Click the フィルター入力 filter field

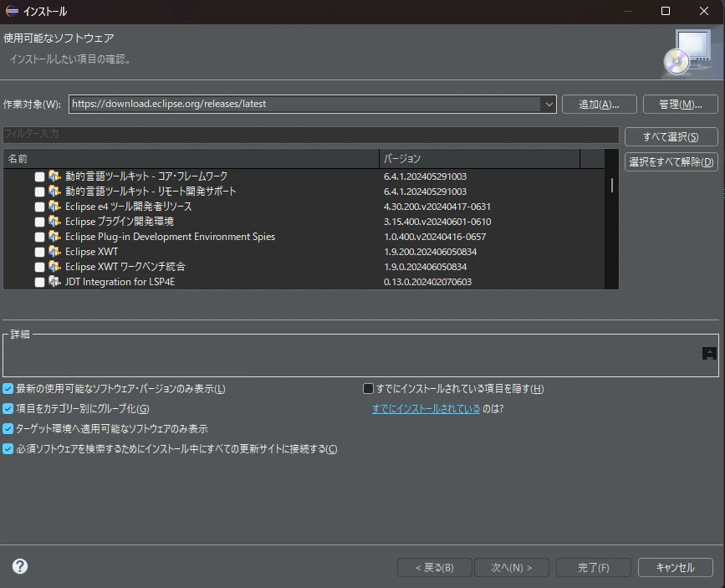[311, 134]
